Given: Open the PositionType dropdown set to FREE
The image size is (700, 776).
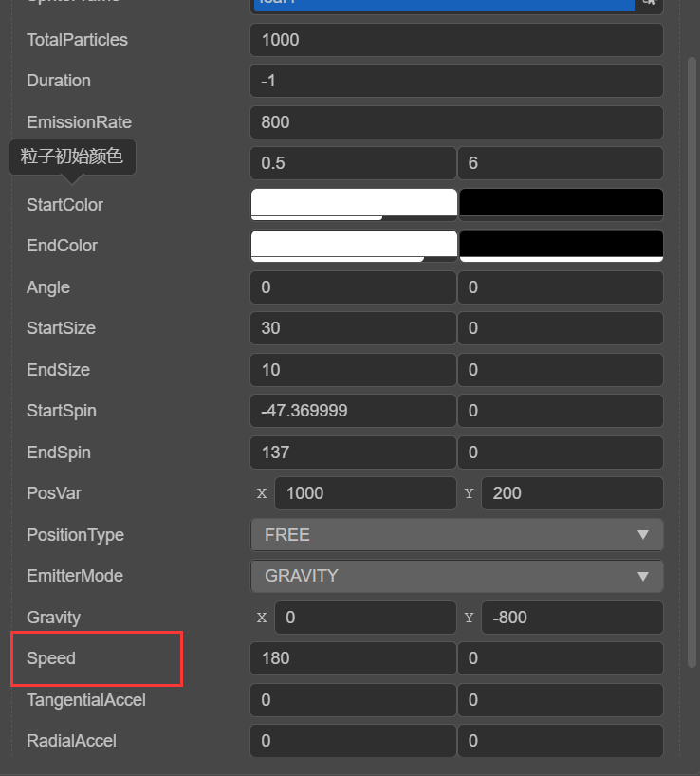Looking at the screenshot, I should [456, 535].
